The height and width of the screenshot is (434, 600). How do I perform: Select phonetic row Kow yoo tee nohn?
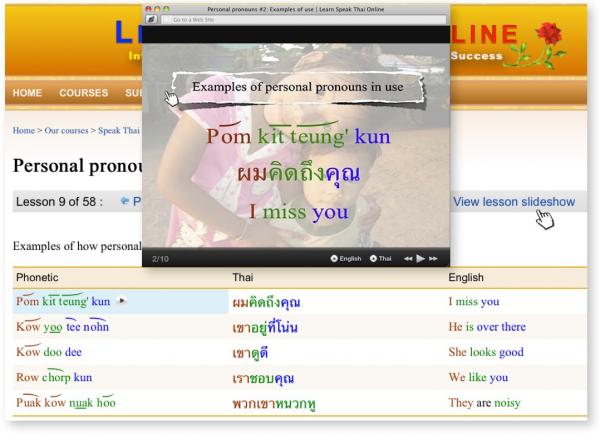tap(63, 326)
